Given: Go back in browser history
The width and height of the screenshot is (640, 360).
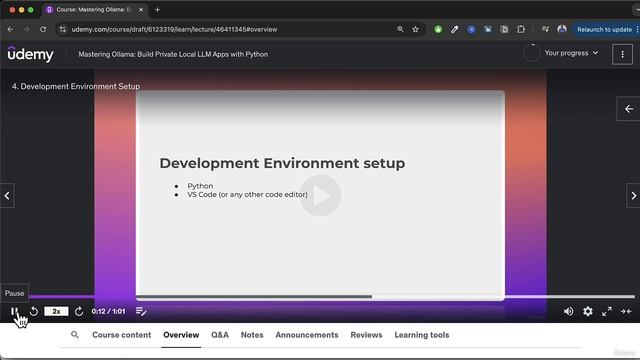Looking at the screenshot, I should tap(10, 29).
